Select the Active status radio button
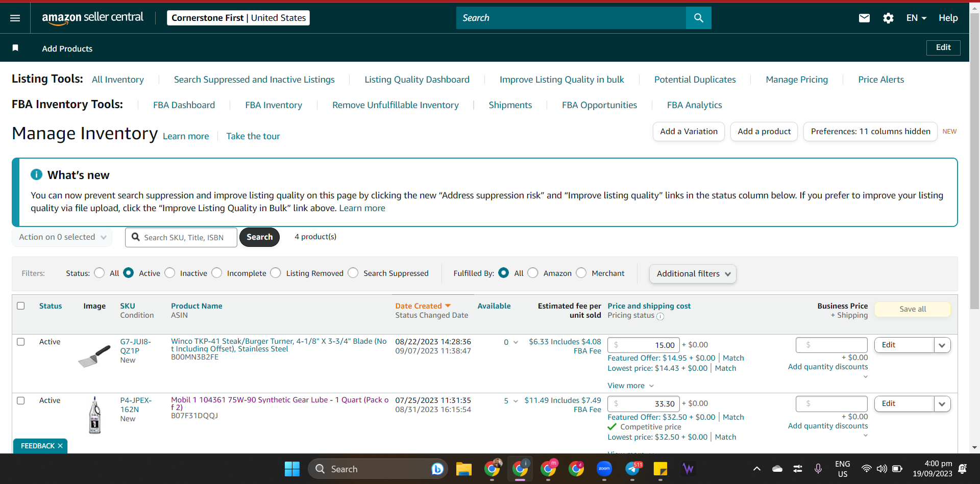This screenshot has height=484, width=980. (x=129, y=273)
